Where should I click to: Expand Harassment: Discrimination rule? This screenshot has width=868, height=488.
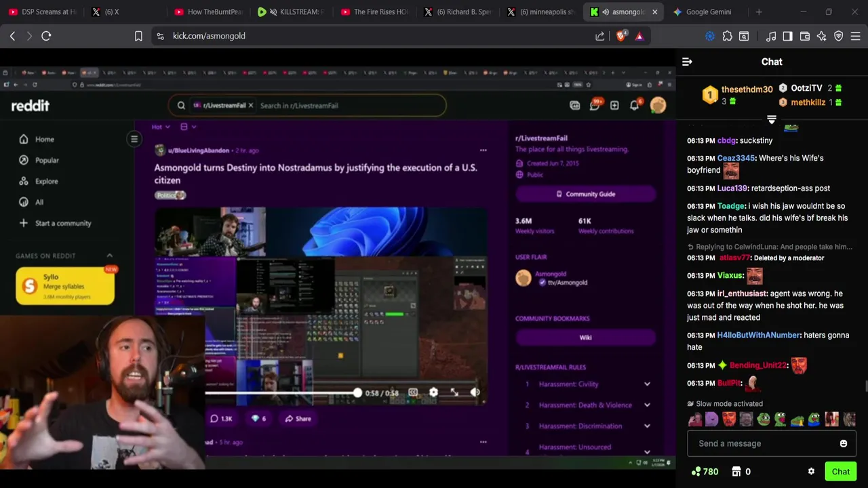click(x=647, y=426)
